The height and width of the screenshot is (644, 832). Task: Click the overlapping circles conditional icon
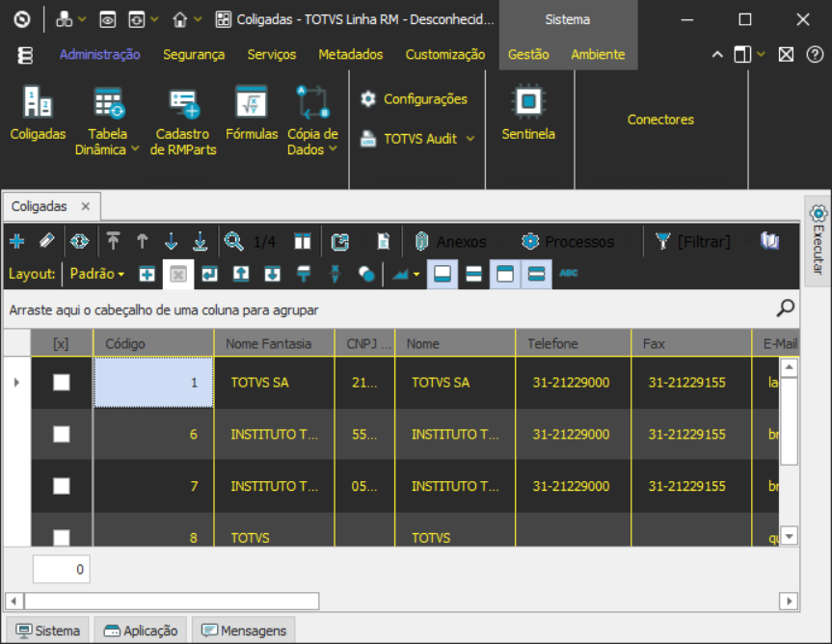(x=366, y=274)
